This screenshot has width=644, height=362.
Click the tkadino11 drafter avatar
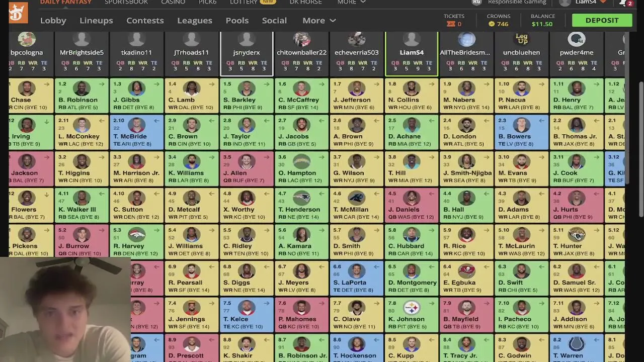coord(136,40)
